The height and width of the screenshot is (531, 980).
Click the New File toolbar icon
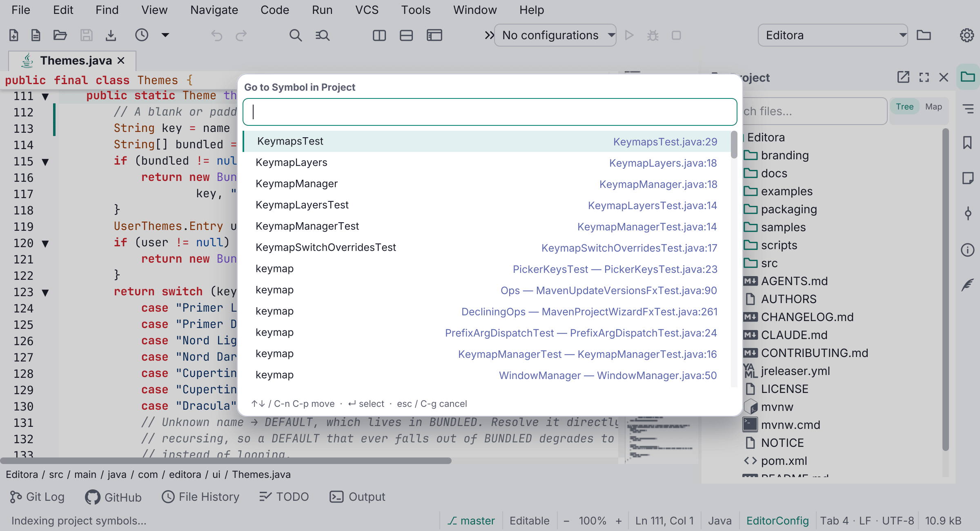(13, 36)
